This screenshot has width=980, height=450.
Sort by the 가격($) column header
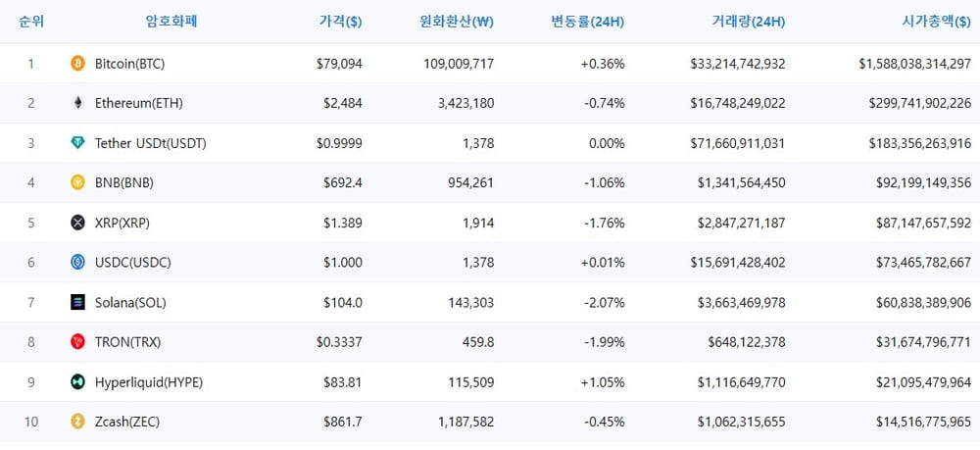(341, 22)
